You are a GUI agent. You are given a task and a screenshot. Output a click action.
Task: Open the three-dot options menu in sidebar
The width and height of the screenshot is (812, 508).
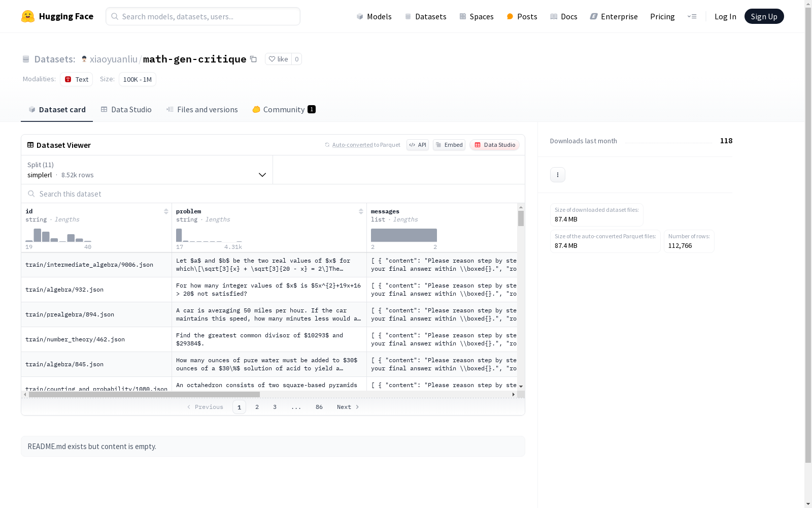(558, 175)
